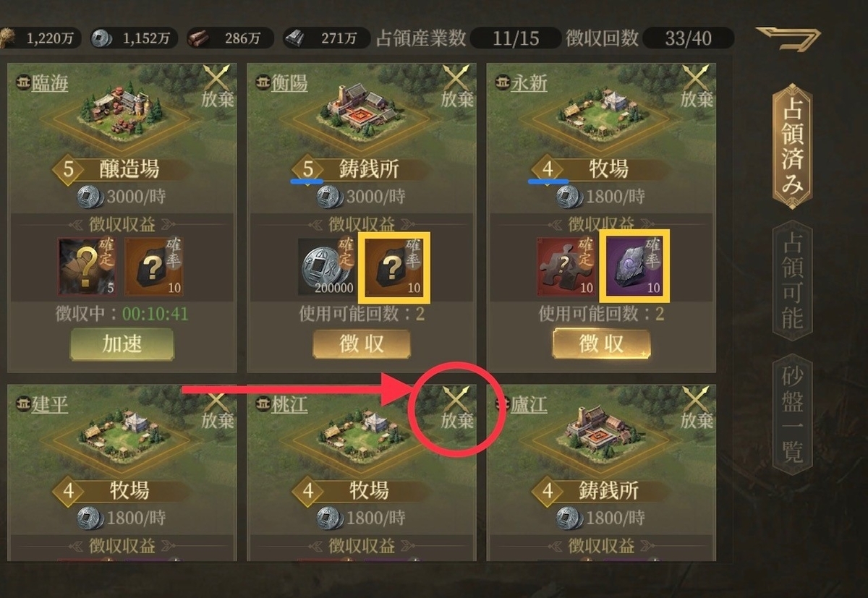Open the 砂盤一覧 tab
This screenshot has width=868, height=598.
(x=793, y=415)
